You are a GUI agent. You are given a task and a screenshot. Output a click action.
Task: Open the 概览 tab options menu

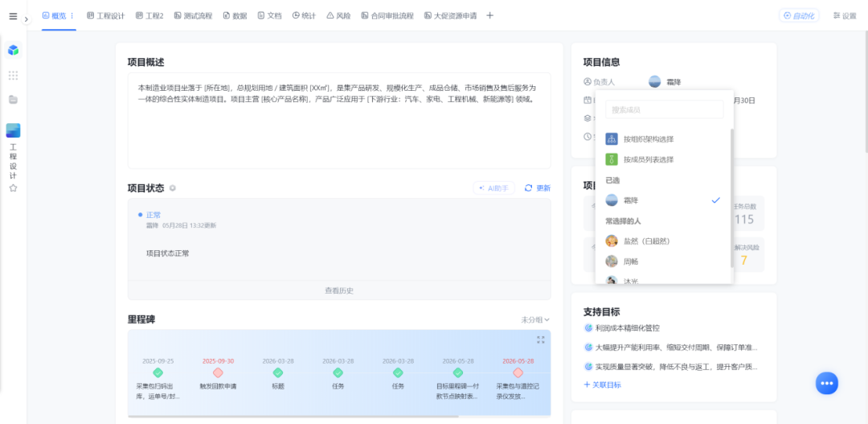coord(72,15)
